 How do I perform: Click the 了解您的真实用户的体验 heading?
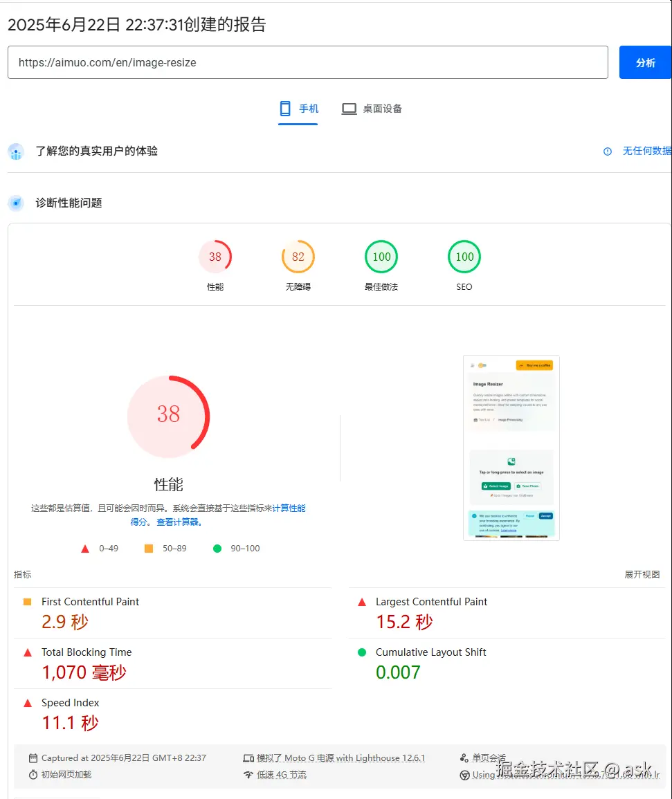(x=96, y=151)
